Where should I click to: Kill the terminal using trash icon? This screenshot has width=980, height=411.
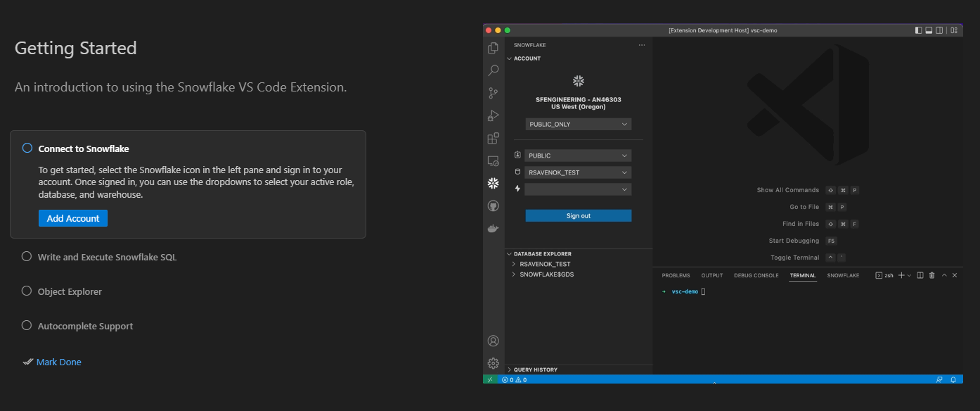coord(931,275)
